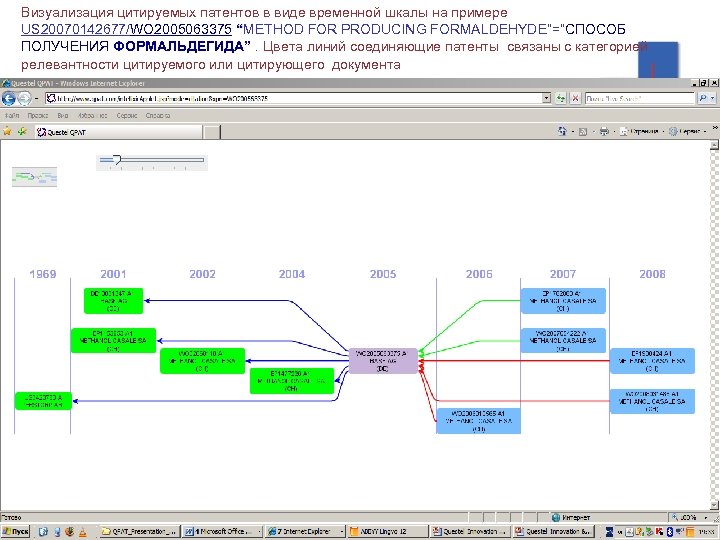Select the 2007 timeline year header
This screenshot has height=540, width=720.
coord(563,274)
